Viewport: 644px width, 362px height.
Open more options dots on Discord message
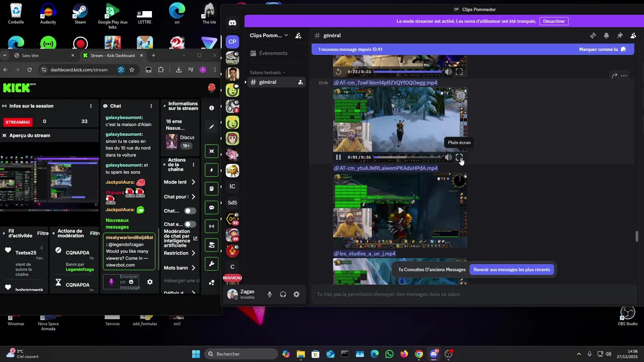(x=624, y=76)
